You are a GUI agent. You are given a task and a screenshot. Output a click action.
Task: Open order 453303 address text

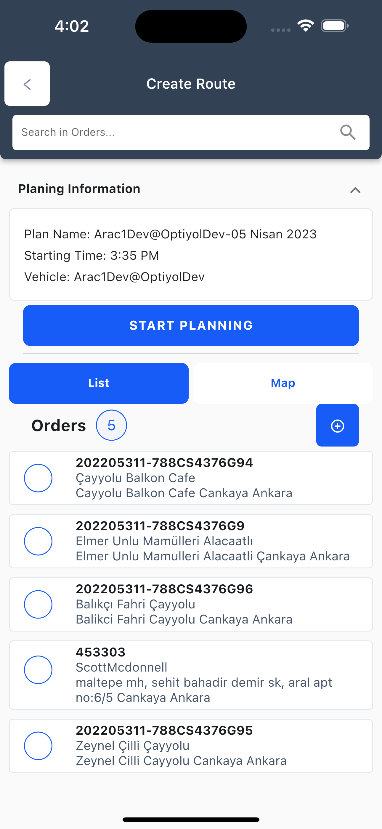coord(204,690)
